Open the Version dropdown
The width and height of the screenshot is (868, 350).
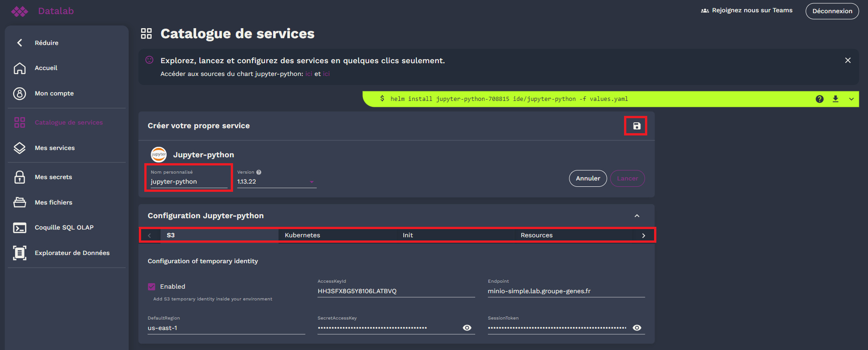click(x=276, y=182)
